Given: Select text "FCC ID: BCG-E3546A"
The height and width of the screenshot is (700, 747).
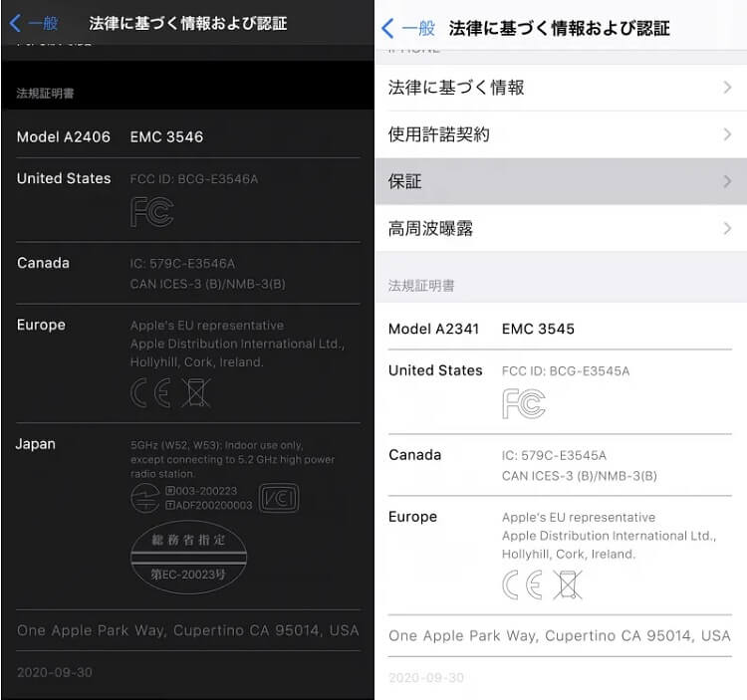Looking at the screenshot, I should pos(194,179).
